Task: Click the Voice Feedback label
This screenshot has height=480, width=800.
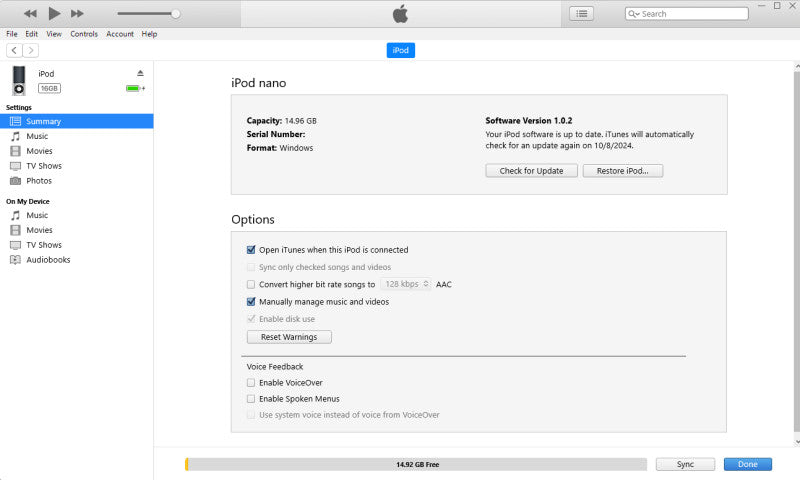Action: [x=275, y=367]
